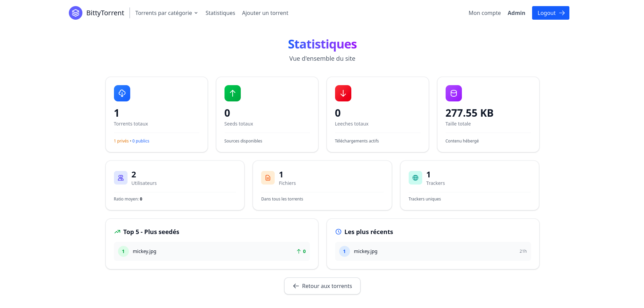Open mickey.jpg in Top 5 Plus seedés
644x308 pixels.
click(144, 251)
